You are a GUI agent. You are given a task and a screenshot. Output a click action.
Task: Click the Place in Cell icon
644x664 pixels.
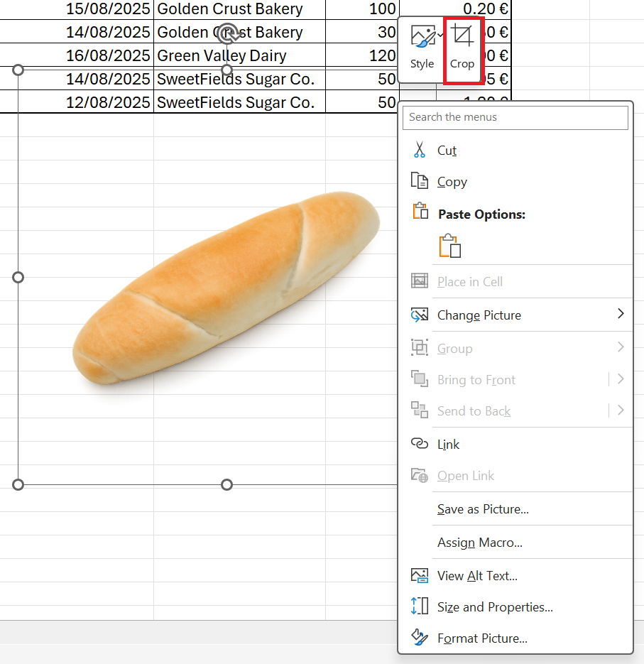coord(419,281)
